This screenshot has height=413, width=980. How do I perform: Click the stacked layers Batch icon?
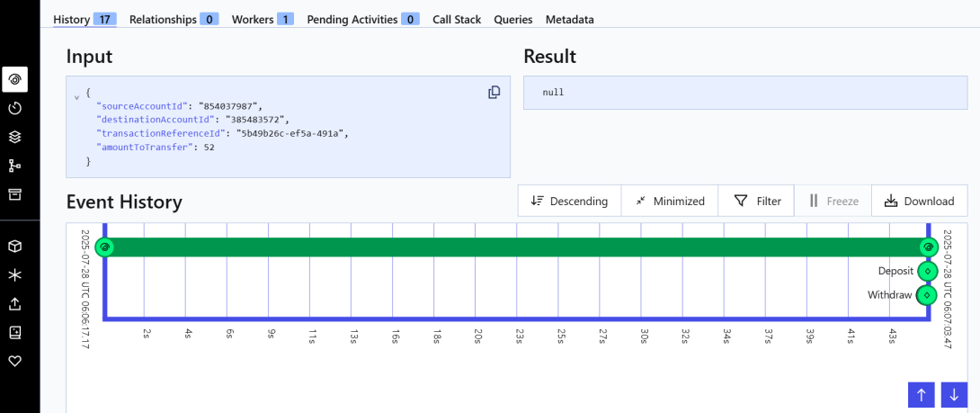(x=14, y=137)
